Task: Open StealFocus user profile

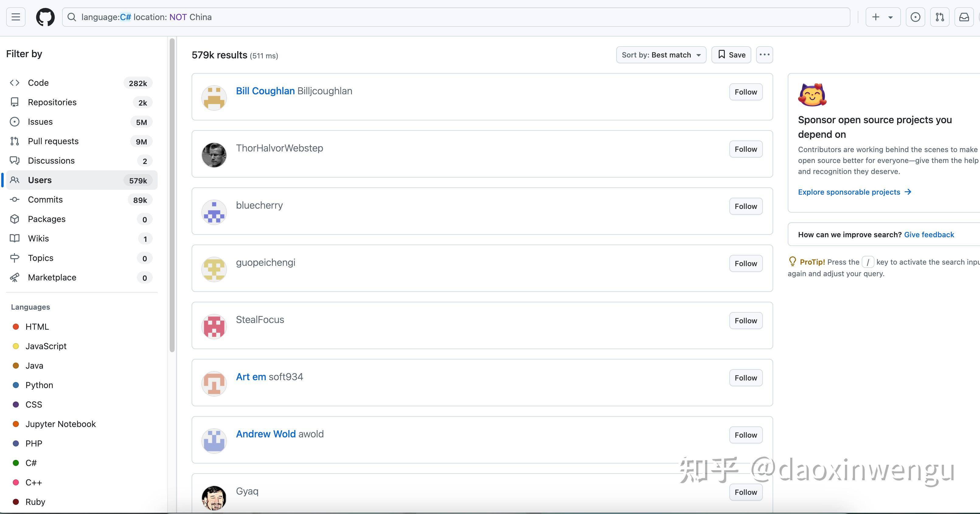Action: (x=260, y=320)
